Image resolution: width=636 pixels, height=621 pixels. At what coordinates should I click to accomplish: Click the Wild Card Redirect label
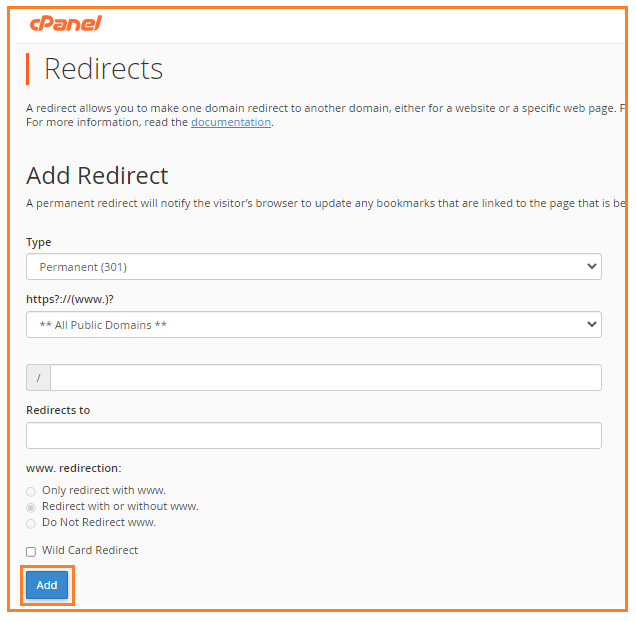click(x=90, y=550)
